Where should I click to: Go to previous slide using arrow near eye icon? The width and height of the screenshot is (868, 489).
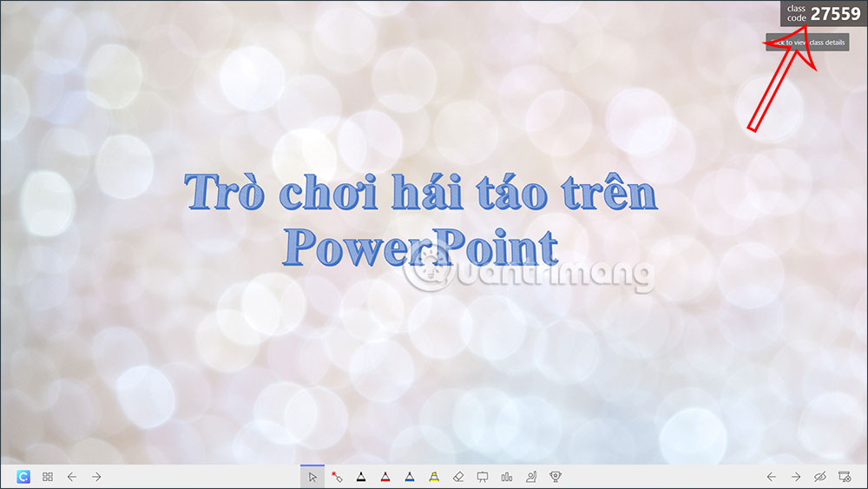[771, 477]
